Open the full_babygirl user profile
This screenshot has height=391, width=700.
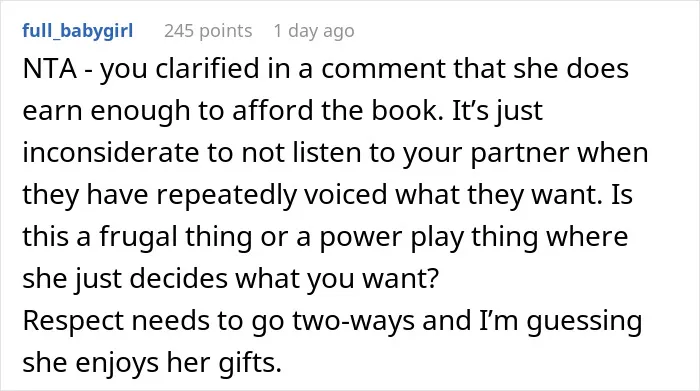pos(78,31)
